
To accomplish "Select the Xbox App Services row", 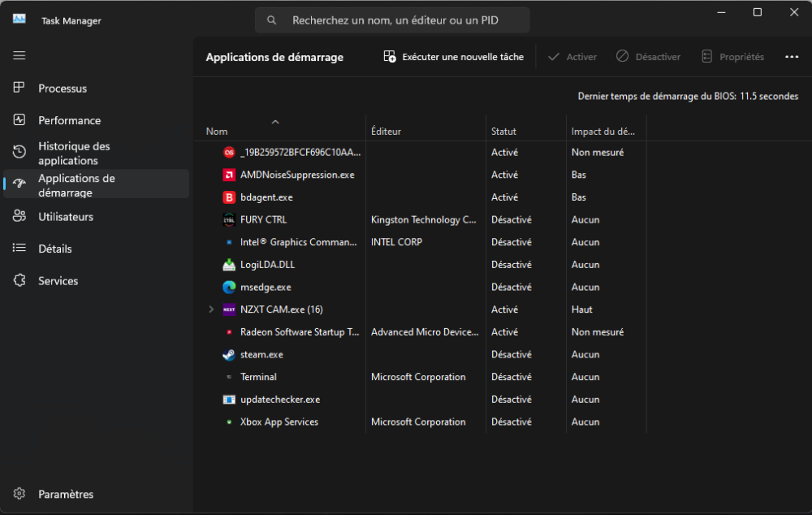I will tap(279, 422).
